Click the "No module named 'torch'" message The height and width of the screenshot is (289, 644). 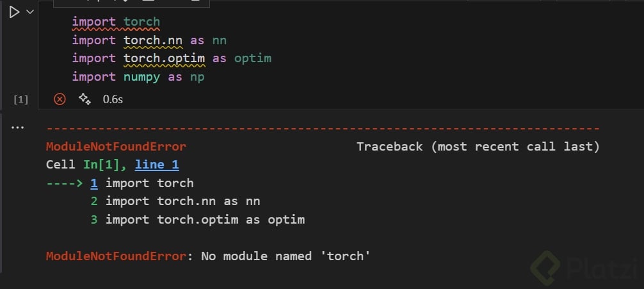pyautogui.click(x=286, y=257)
